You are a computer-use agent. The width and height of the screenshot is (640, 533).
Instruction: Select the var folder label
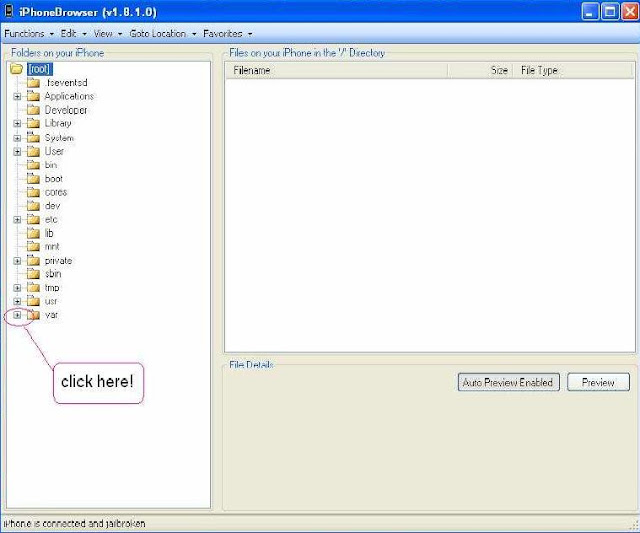point(51,315)
